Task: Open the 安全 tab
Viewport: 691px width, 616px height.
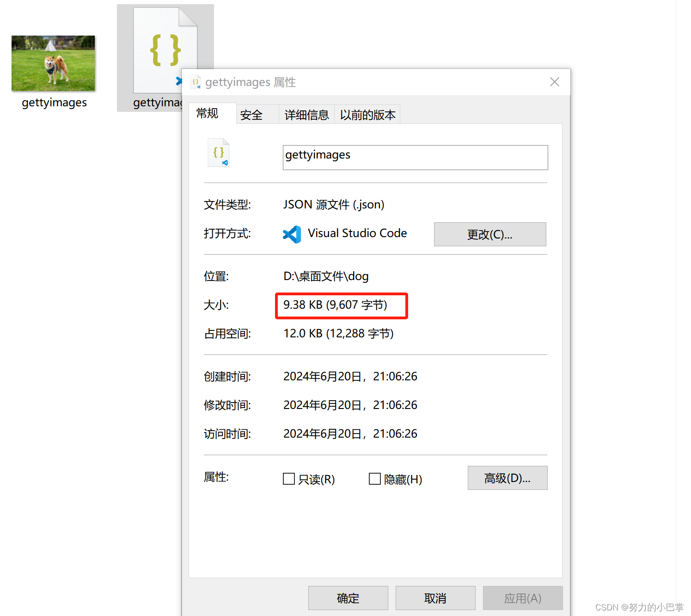Action: pyautogui.click(x=251, y=115)
